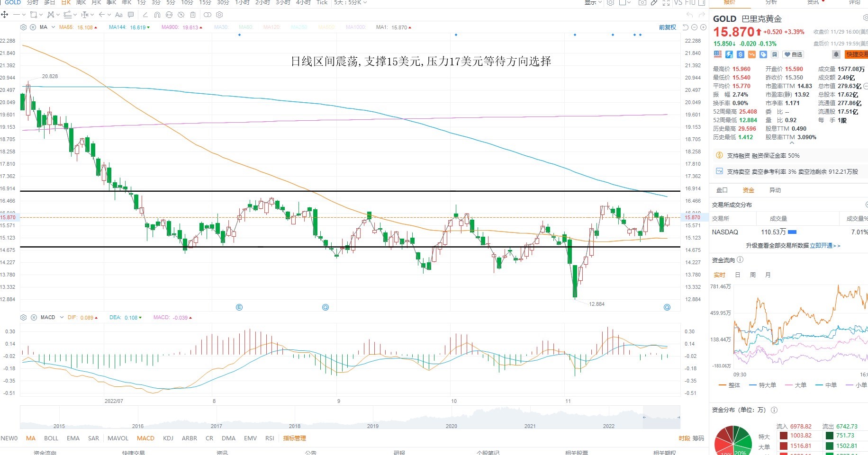Set a price alert with bell icon

click(x=836, y=54)
